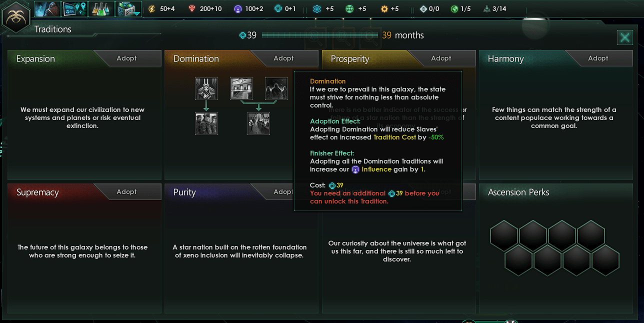The width and height of the screenshot is (644, 323).
Task: Click the purple influence icon
Action: (x=238, y=9)
